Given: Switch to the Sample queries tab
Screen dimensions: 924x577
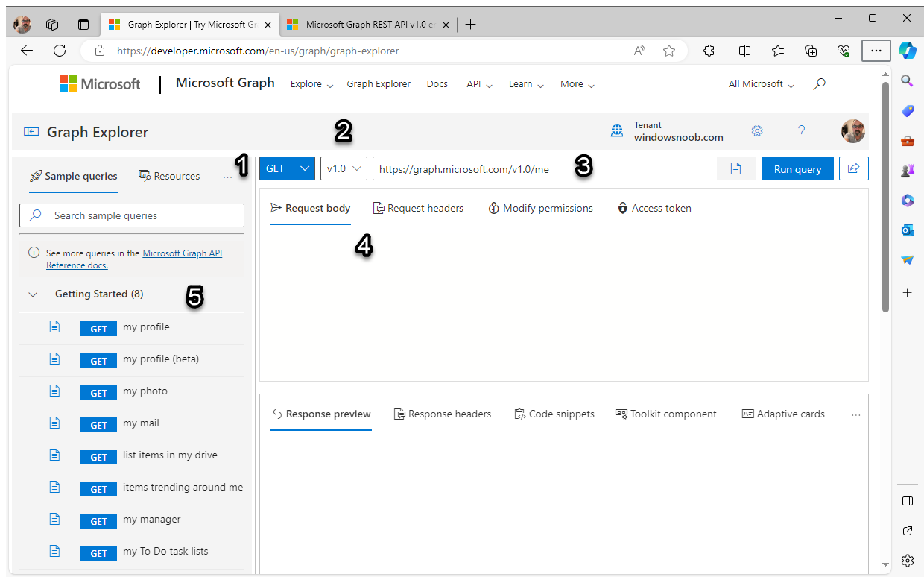Looking at the screenshot, I should coord(73,177).
